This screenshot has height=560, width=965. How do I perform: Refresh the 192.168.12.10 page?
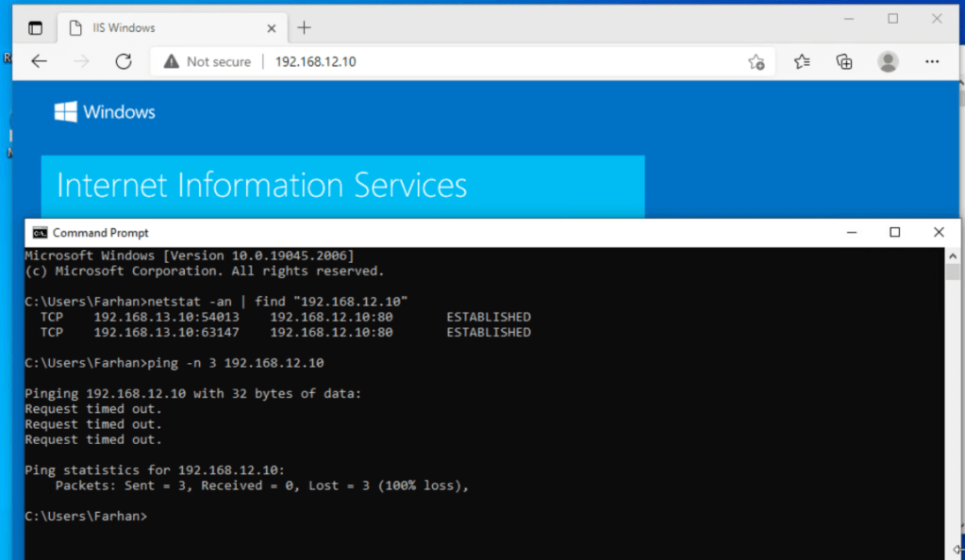click(123, 61)
